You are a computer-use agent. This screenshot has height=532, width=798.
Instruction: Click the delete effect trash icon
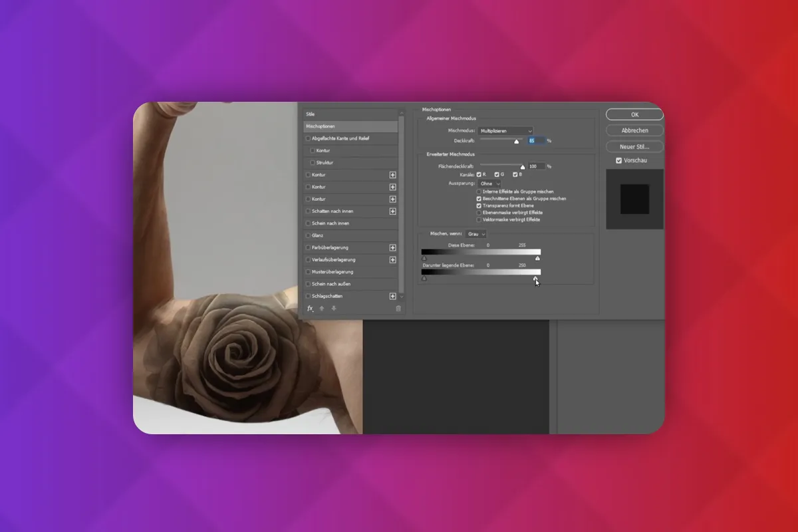click(398, 309)
